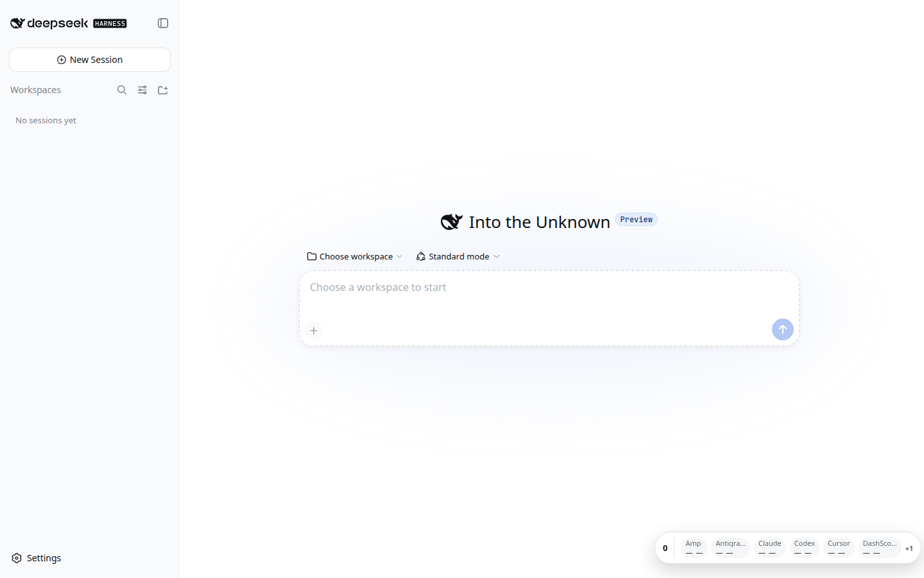This screenshot has width=924, height=578.
Task: Click the DeepSeek Harness logo
Action: coord(69,23)
